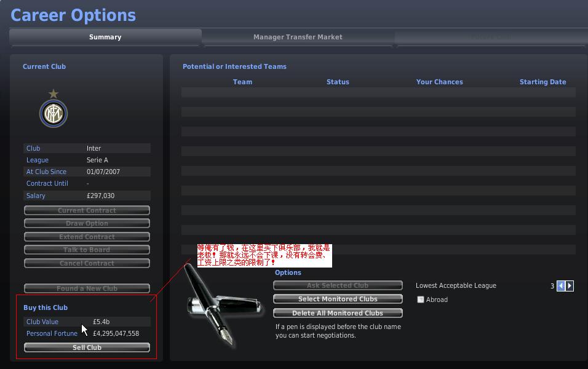Enable the Abroad checkbox
The height and width of the screenshot is (369, 588).
420,300
